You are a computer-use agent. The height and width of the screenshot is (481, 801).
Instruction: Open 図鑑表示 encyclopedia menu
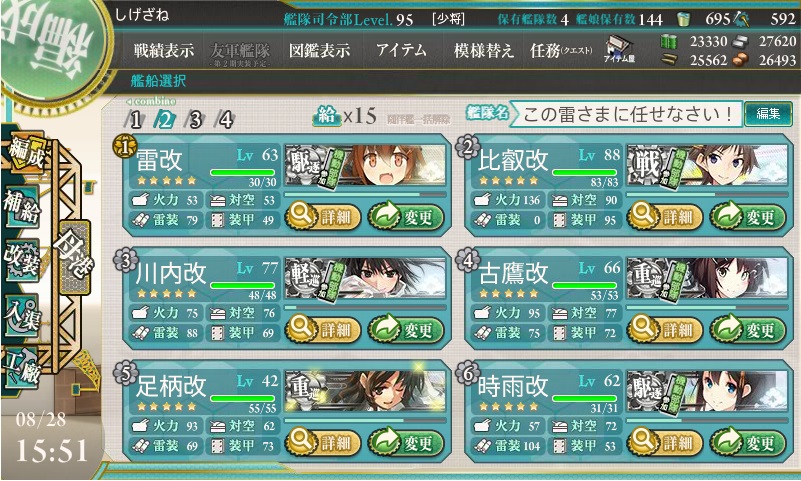click(320, 50)
